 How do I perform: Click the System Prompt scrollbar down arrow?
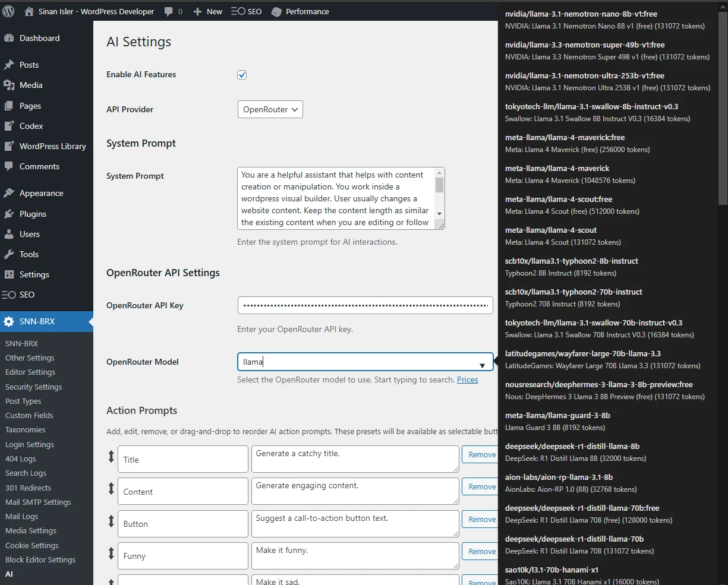pyautogui.click(x=439, y=214)
